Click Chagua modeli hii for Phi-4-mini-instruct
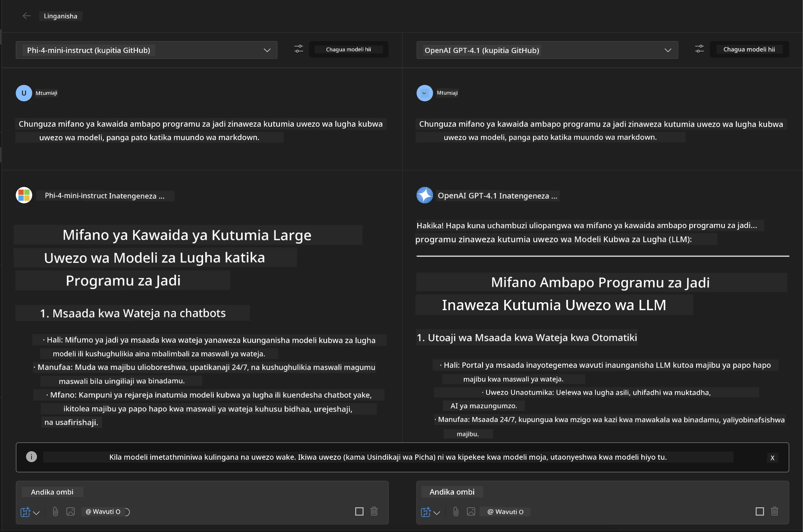803x532 pixels. point(348,49)
